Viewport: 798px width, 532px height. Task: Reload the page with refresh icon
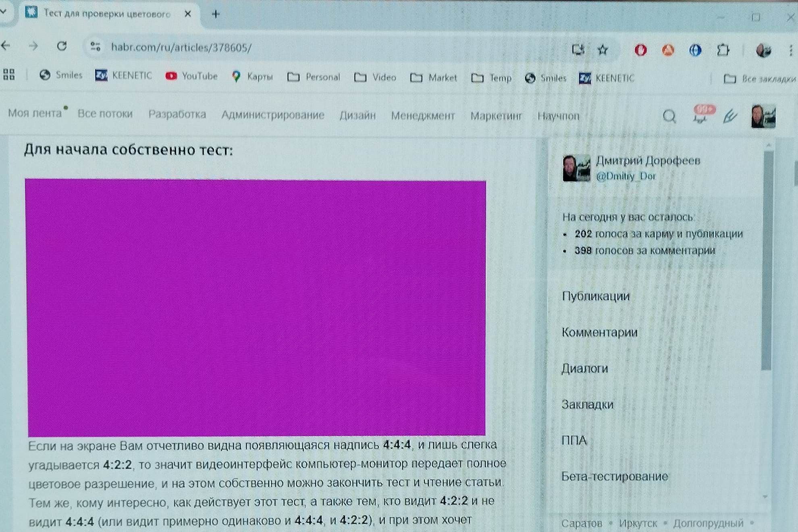[x=61, y=47]
